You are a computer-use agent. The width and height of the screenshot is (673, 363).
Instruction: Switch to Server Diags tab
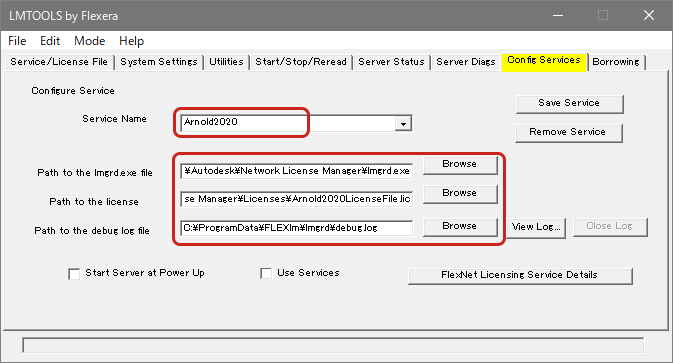(466, 62)
